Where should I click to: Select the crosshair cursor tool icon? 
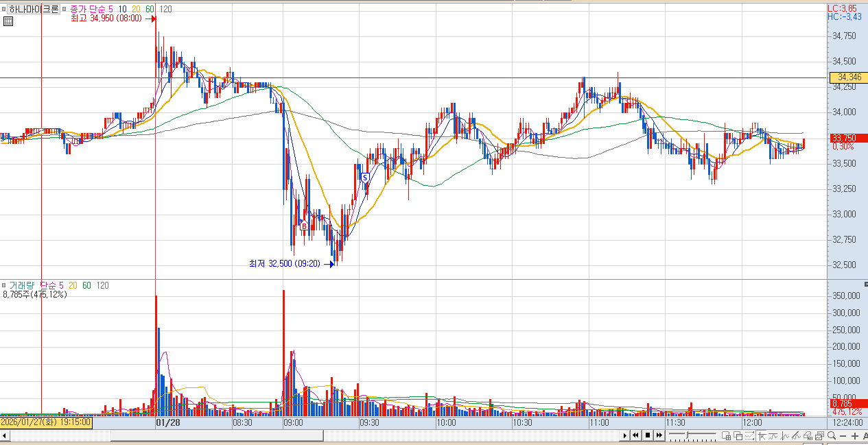[x=762, y=435]
